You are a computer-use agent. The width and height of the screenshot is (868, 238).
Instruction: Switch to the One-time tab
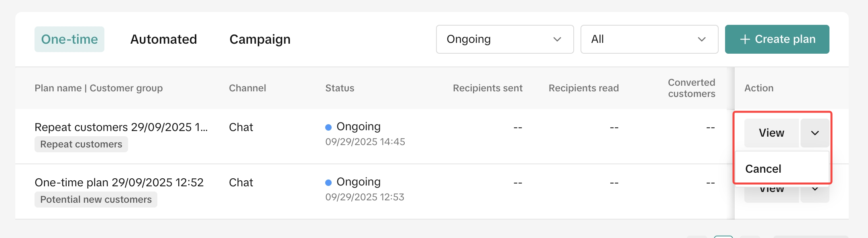pos(69,39)
